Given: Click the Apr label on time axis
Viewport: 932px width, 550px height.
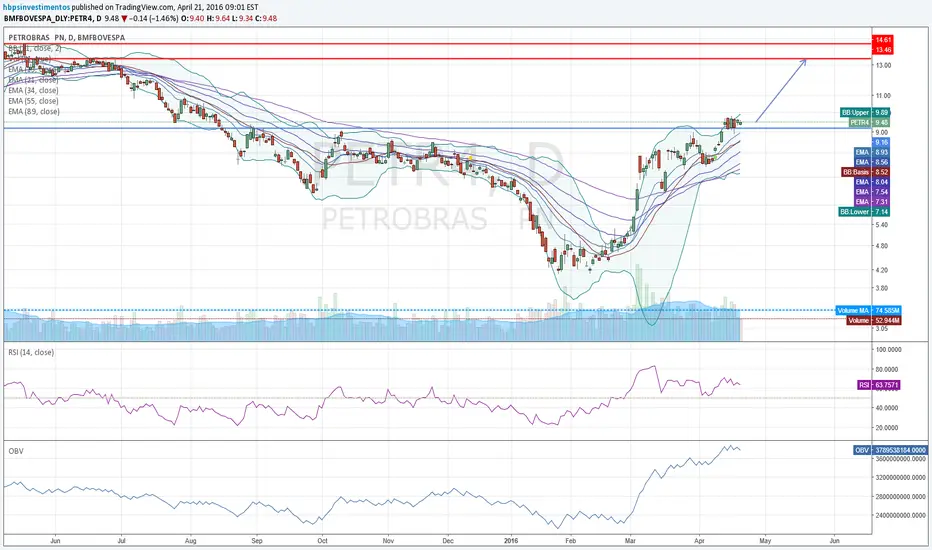Looking at the screenshot, I should (699, 541).
